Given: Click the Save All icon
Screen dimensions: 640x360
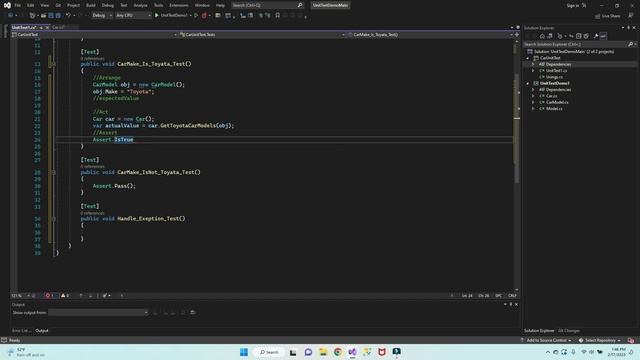Looking at the screenshot, I should pos(58,16).
